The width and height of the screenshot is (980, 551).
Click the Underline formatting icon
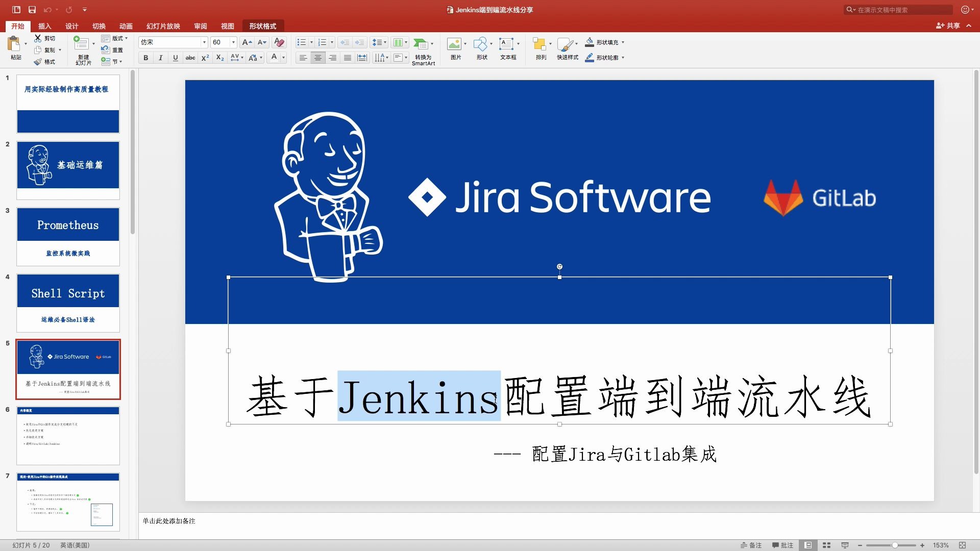pyautogui.click(x=176, y=58)
